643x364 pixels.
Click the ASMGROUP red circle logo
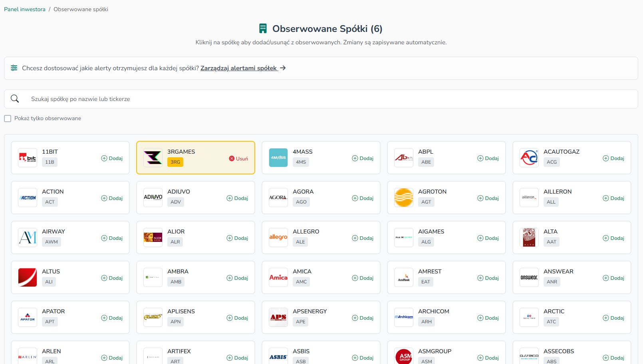[404, 356]
